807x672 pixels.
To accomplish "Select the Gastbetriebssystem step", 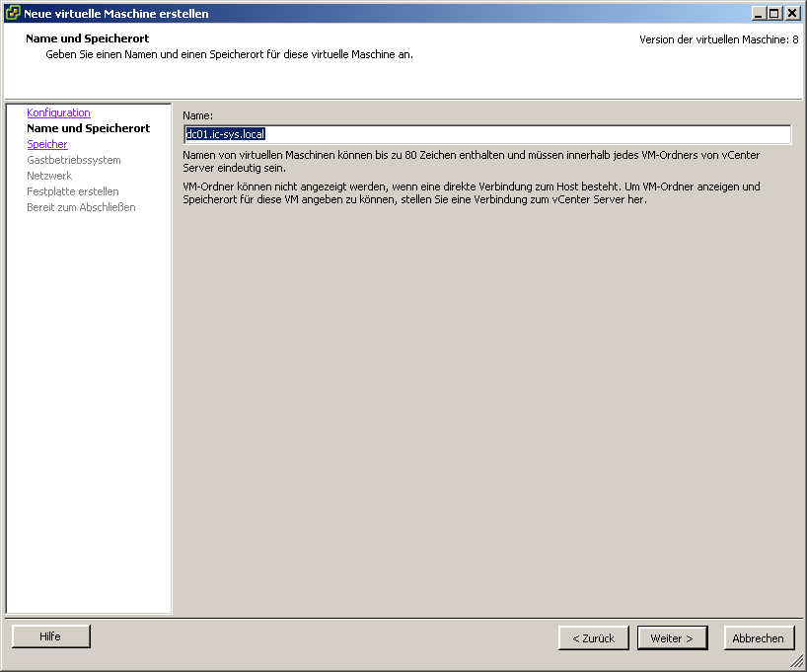I will (74, 160).
